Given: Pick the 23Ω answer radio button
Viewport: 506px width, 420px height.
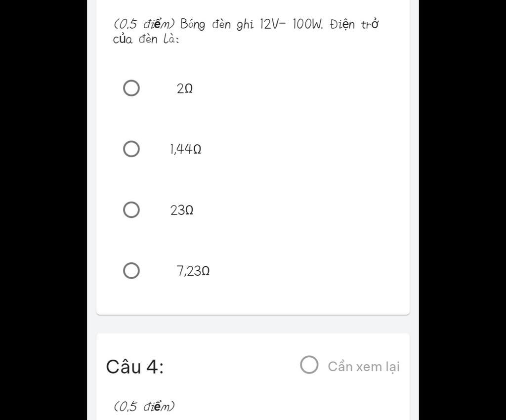Looking at the screenshot, I should click(131, 210).
